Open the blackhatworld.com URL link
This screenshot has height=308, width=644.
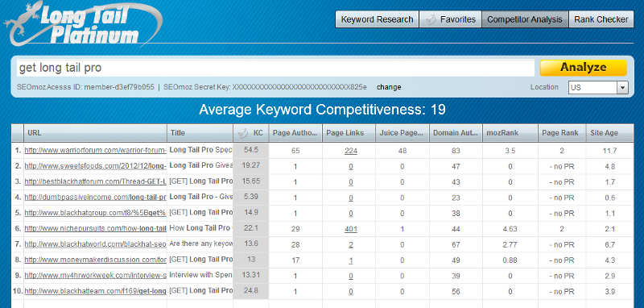(95, 244)
